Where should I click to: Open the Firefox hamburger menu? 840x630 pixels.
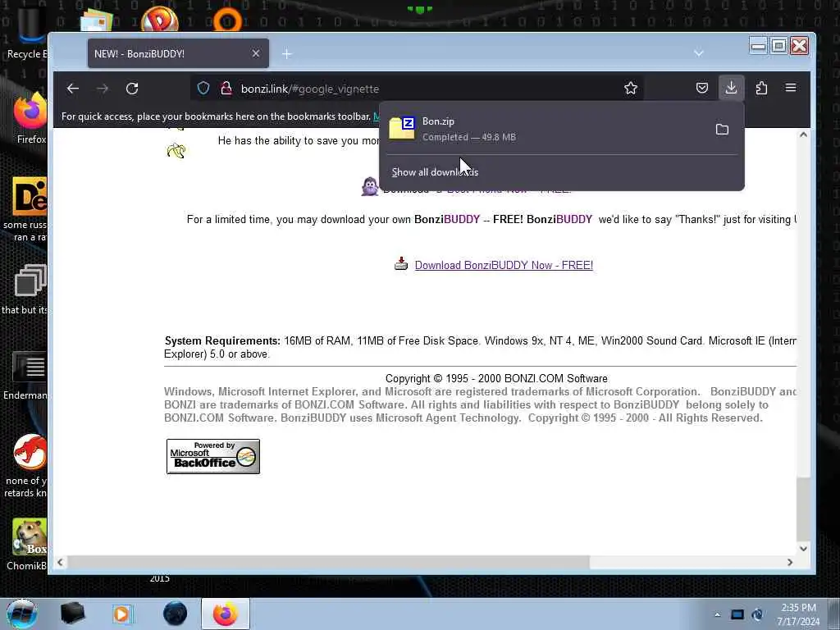pyautogui.click(x=791, y=88)
